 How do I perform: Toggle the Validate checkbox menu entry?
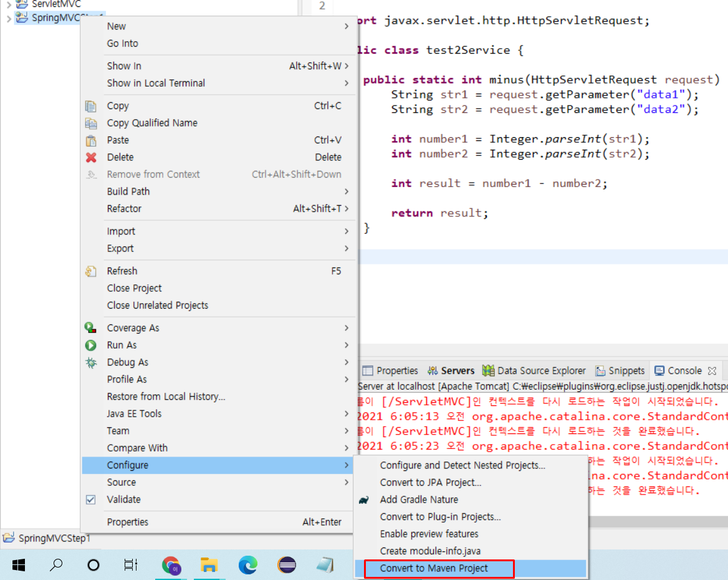218,500
